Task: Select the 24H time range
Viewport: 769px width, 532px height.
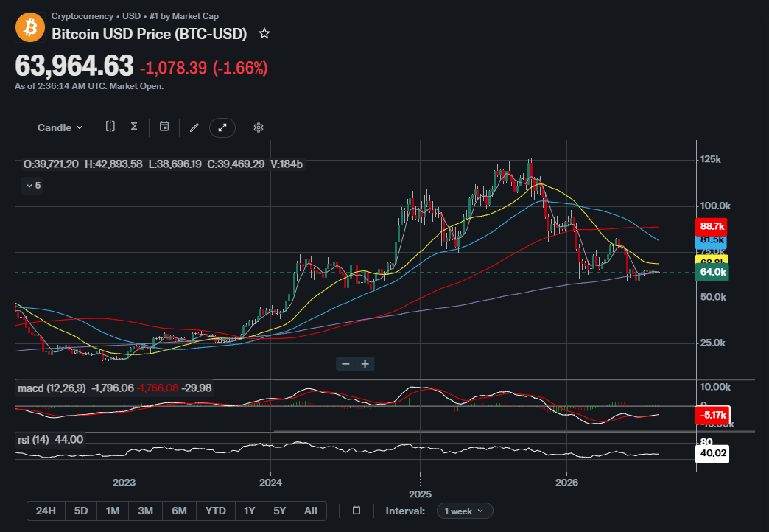Action: pos(46,511)
